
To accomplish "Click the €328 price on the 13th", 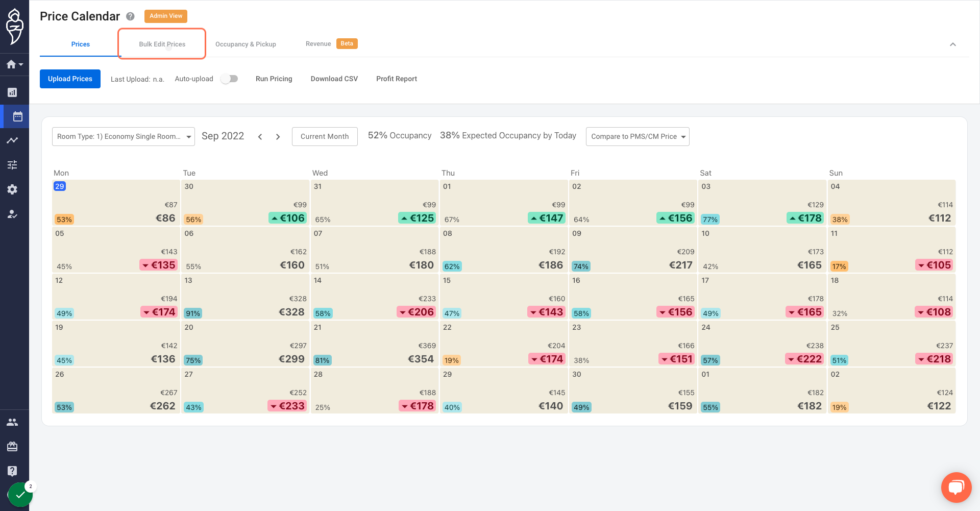I will (291, 312).
